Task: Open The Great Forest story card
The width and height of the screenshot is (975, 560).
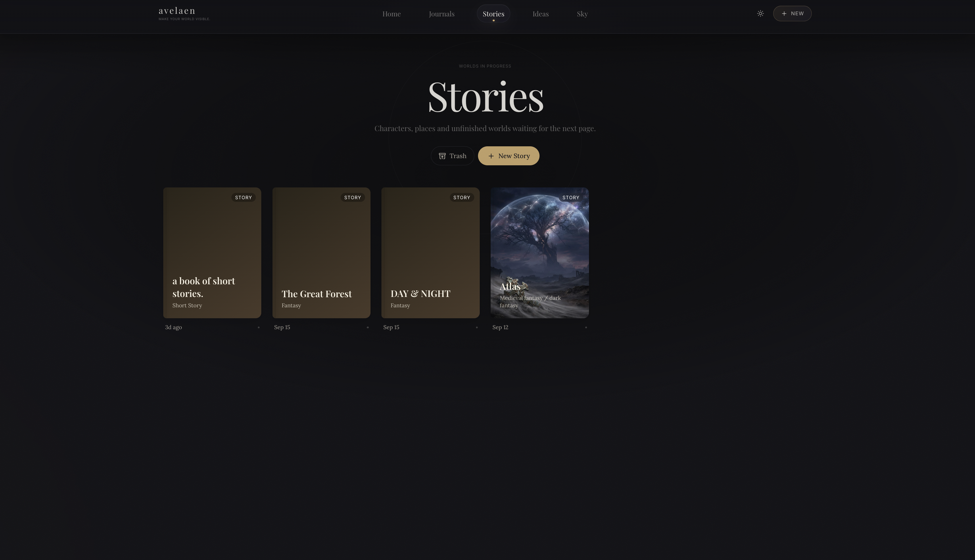Action: [x=321, y=253]
